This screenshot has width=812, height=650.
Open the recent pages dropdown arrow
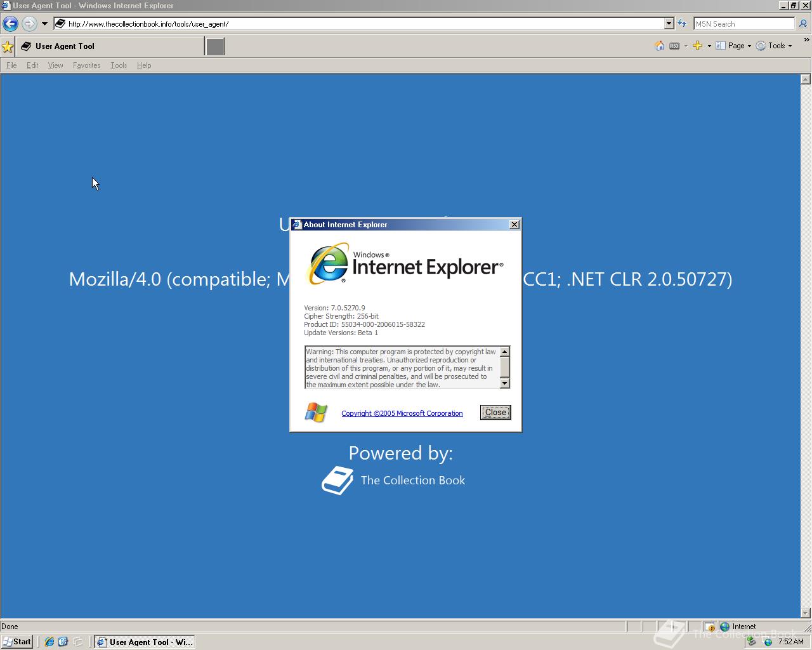(x=44, y=24)
